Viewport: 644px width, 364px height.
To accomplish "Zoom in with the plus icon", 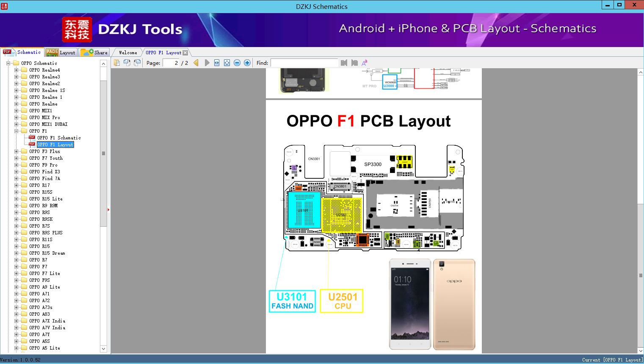I will (247, 63).
